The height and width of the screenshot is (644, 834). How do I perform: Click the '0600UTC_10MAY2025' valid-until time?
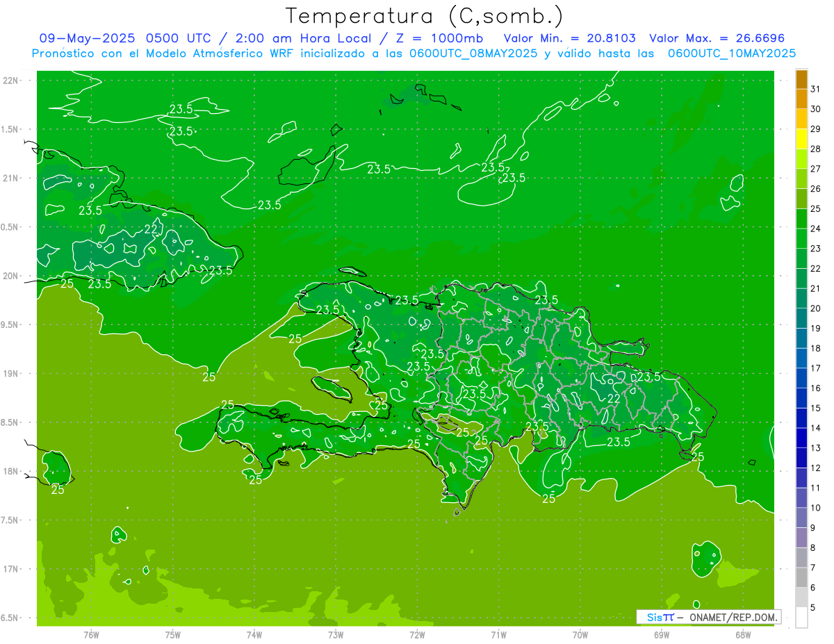coord(732,53)
